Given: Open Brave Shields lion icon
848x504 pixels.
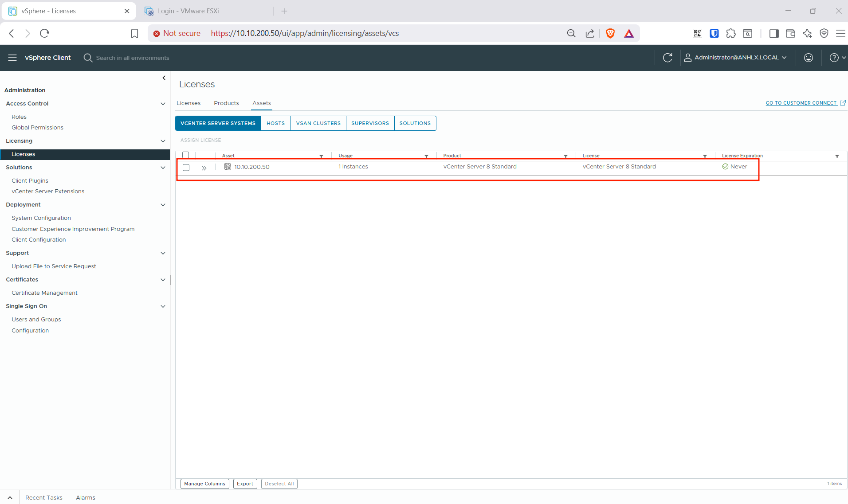Looking at the screenshot, I should [x=610, y=33].
